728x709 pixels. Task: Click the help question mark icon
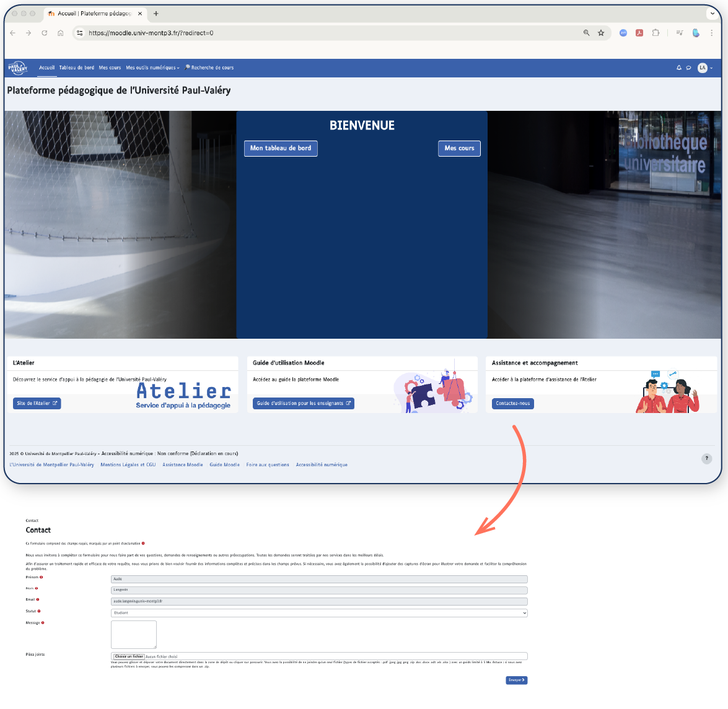click(706, 458)
